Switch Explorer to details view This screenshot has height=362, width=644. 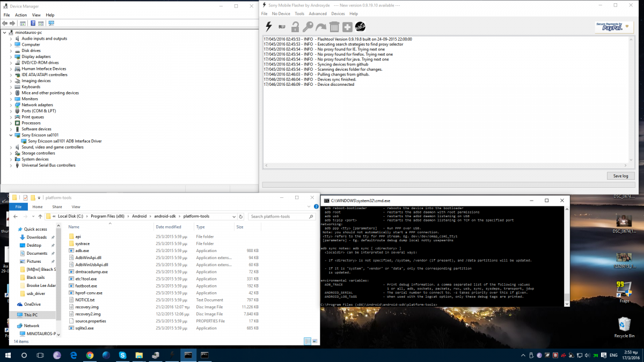[x=308, y=341]
